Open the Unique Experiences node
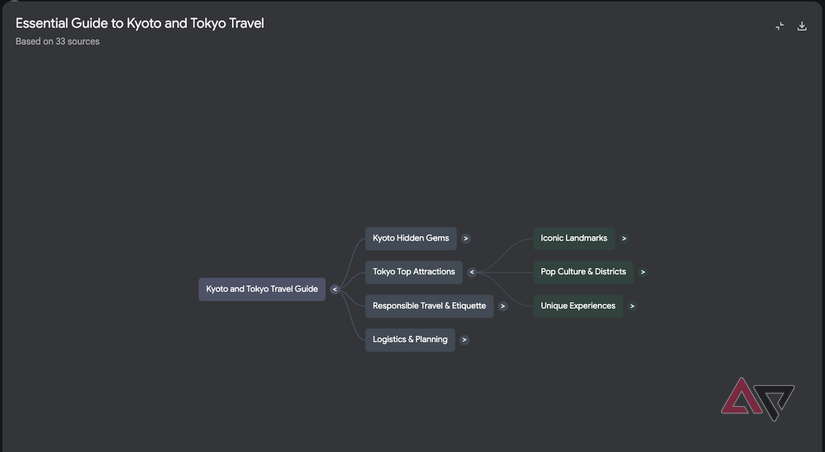Image resolution: width=825 pixels, height=452 pixels. tap(577, 306)
